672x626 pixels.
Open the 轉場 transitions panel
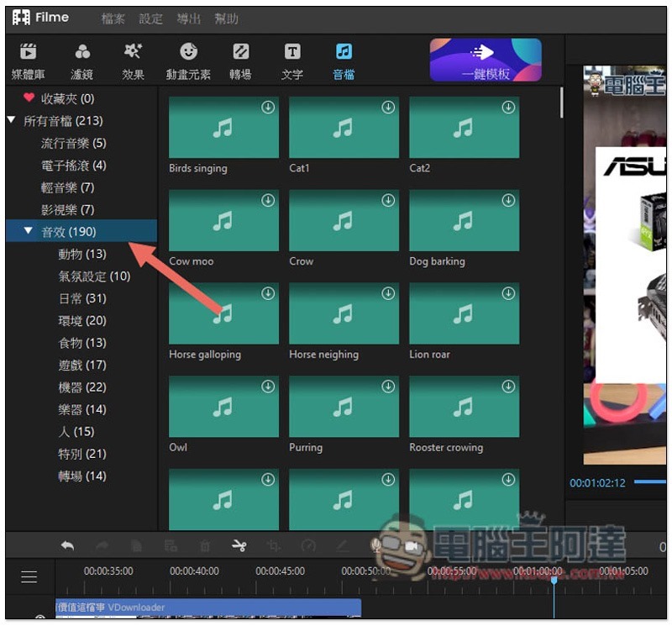(x=240, y=60)
